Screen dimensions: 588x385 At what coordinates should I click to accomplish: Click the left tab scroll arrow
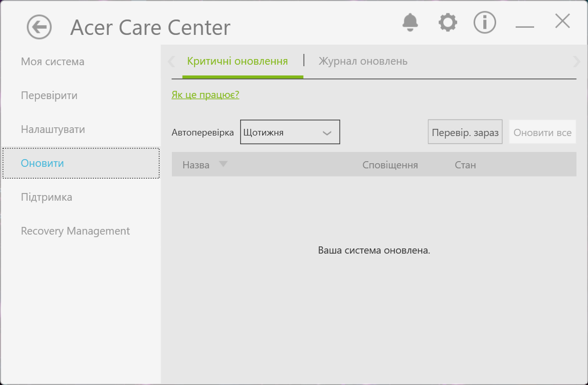coord(171,61)
